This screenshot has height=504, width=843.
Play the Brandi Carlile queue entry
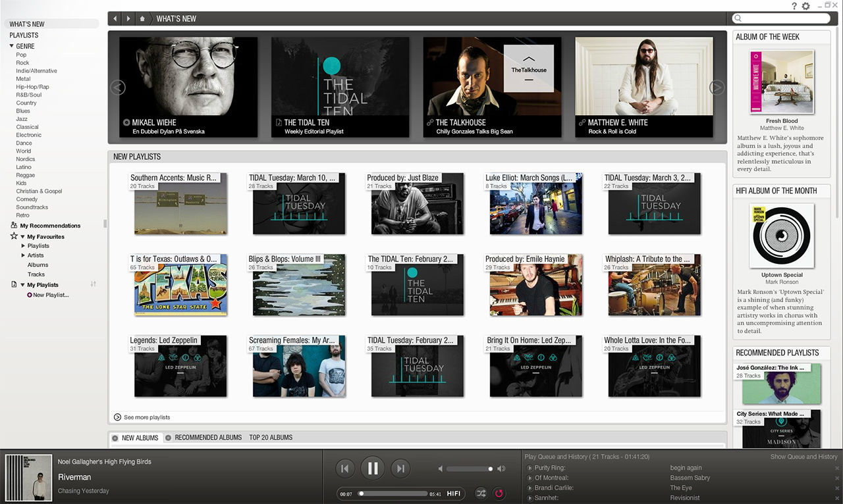click(x=529, y=488)
